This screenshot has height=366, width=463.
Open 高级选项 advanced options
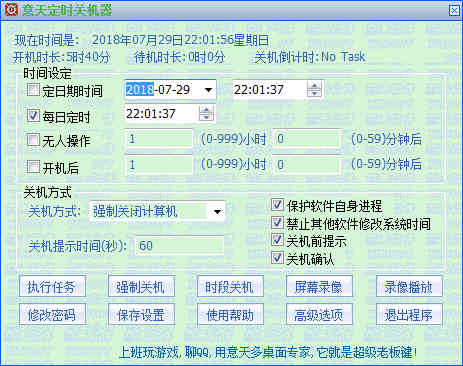[319, 314]
